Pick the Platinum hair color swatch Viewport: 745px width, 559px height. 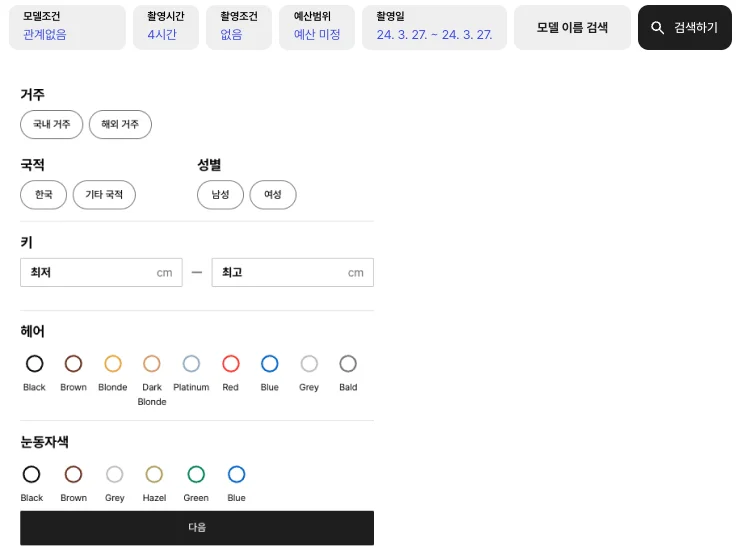(191, 364)
